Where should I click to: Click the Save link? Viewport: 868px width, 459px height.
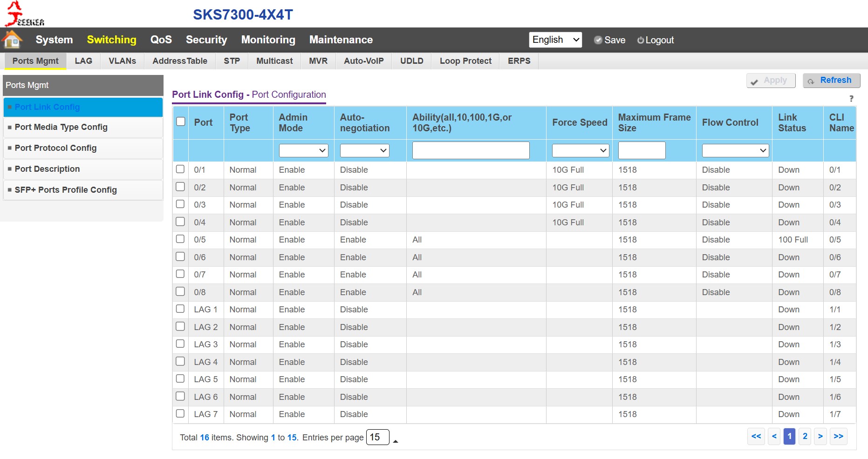pyautogui.click(x=615, y=40)
